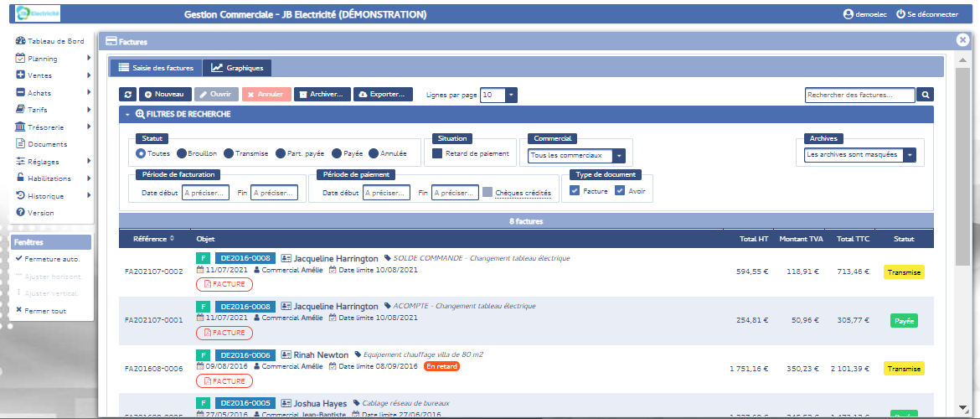The height and width of the screenshot is (419, 980).
Task: Open the Version menu entry
Action: pyautogui.click(x=35, y=213)
